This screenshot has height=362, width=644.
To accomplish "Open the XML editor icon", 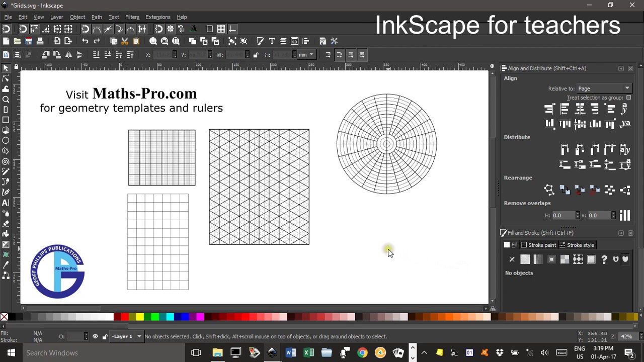I will coord(294,41).
